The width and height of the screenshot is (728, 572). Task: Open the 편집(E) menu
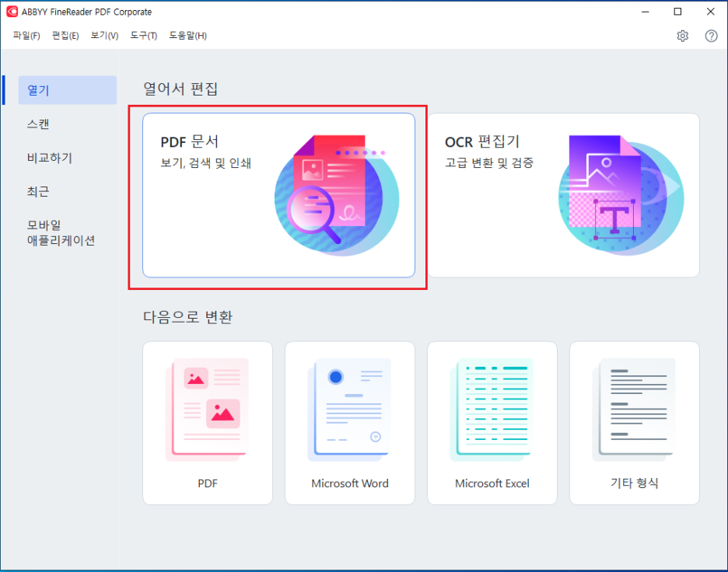65,36
